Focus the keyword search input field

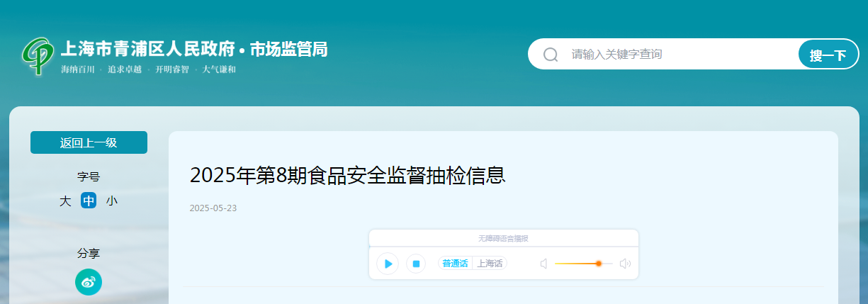coord(680,54)
